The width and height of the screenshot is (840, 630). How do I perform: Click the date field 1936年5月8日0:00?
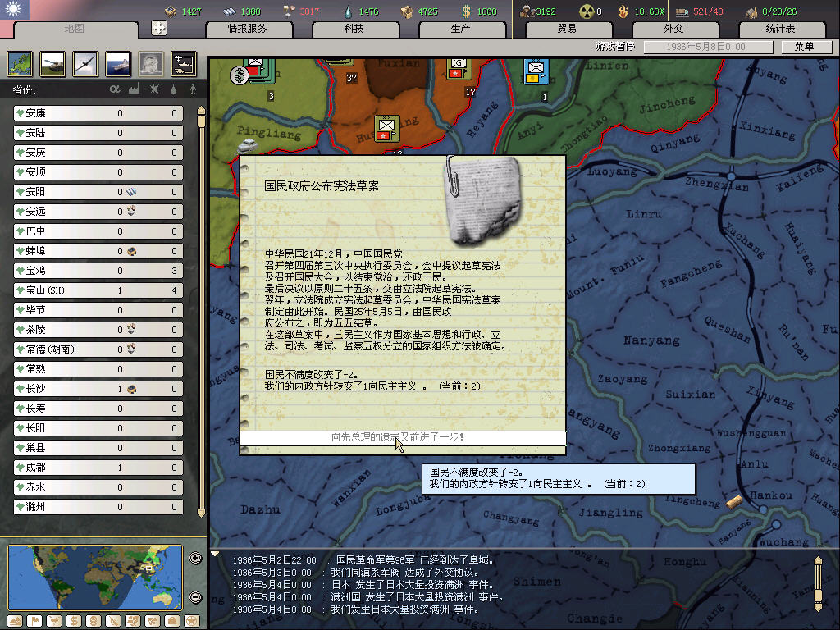pyautogui.click(x=708, y=47)
